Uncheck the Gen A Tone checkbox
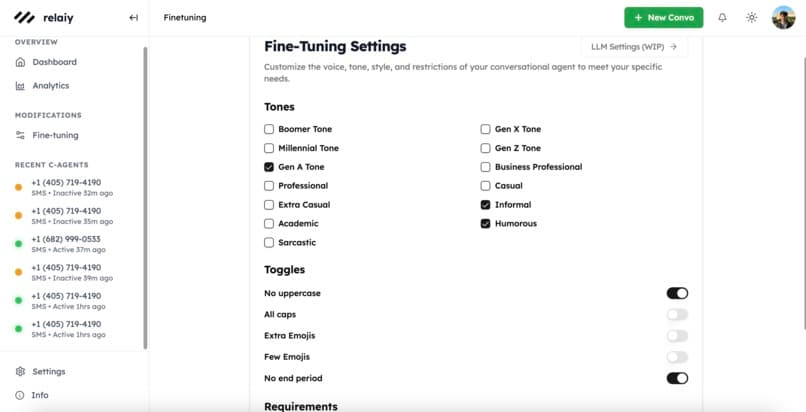 coord(269,167)
